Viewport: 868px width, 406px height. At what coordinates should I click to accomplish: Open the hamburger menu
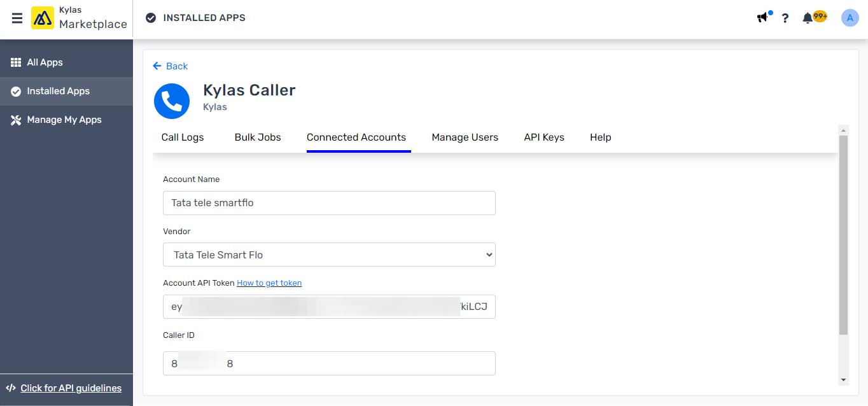17,18
